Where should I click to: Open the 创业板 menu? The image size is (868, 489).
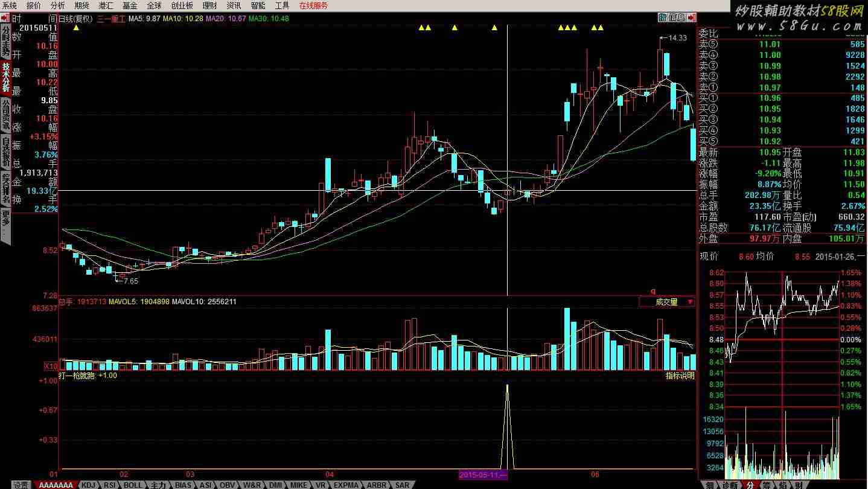(182, 5)
